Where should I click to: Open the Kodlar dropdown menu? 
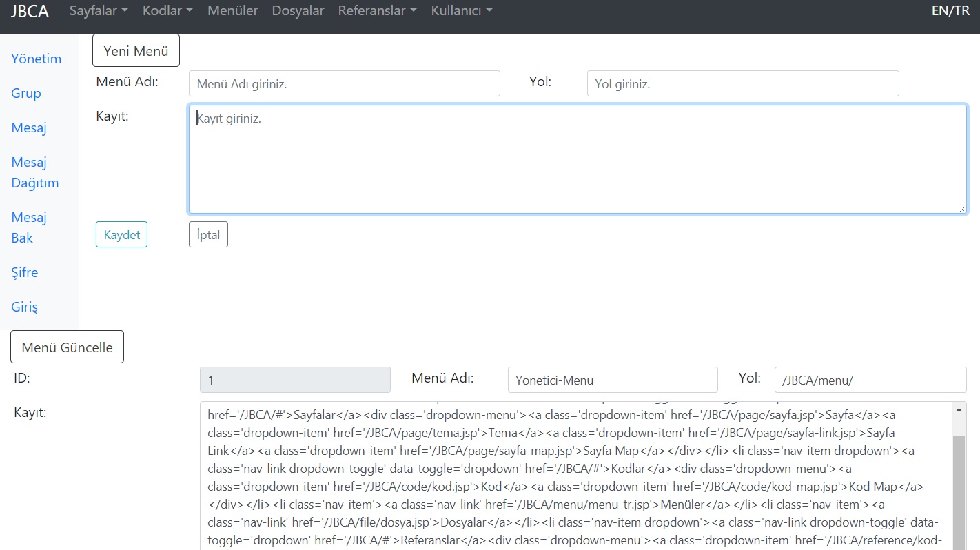167,11
